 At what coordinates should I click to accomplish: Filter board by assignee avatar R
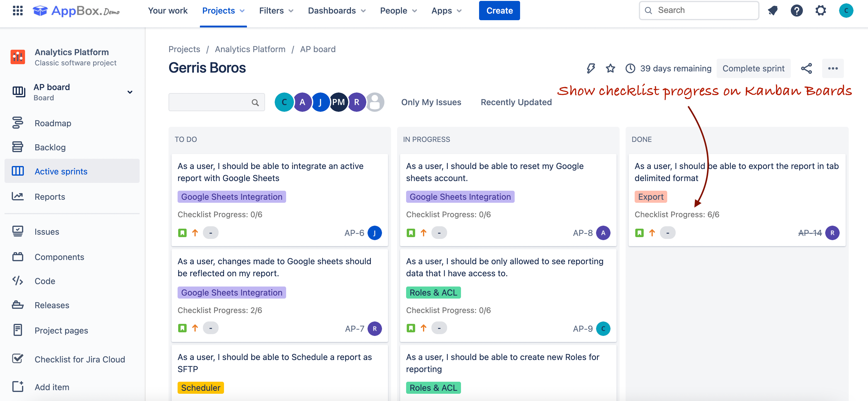[x=356, y=102]
